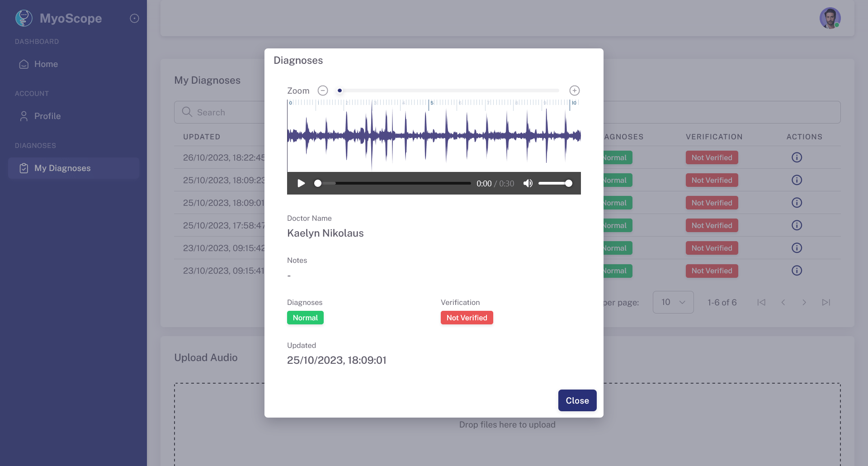Open the Profile sidebar item
Screen dimensions: 868x466
point(73,116)
